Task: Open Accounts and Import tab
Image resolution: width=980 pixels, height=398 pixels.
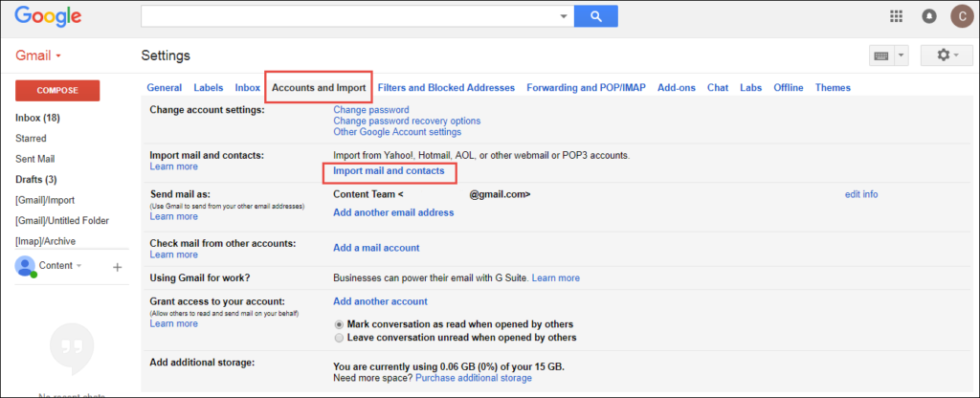Action: point(319,88)
